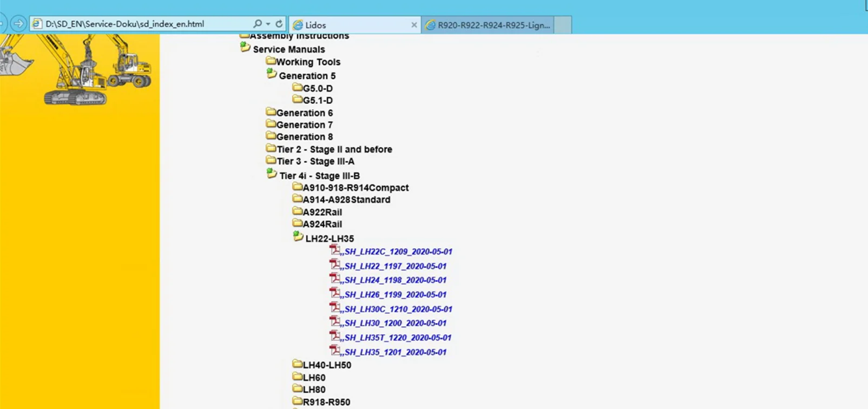Click the A924Rail folder icon
The image size is (868, 409).
point(297,223)
